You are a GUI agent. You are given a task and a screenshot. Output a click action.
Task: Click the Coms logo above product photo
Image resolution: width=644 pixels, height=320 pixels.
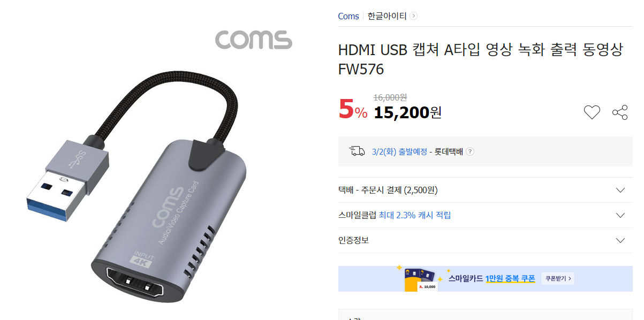point(253,40)
